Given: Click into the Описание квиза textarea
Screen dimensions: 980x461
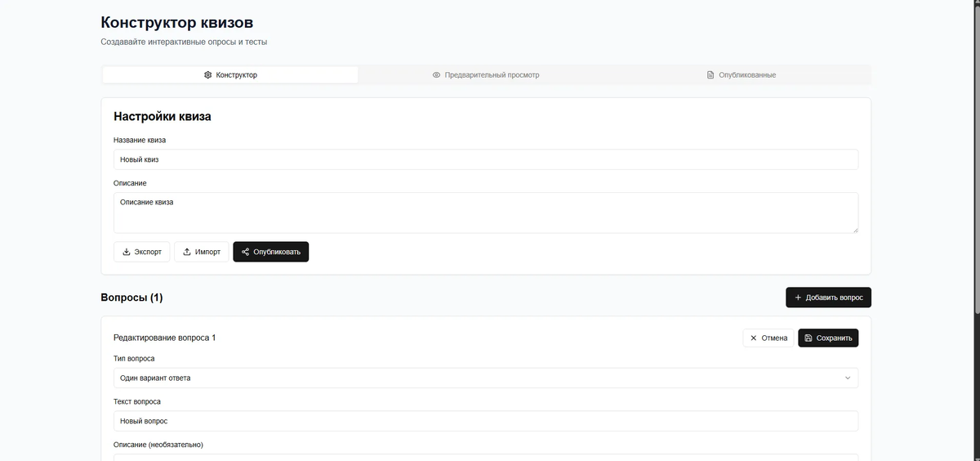Looking at the screenshot, I should pos(486,213).
